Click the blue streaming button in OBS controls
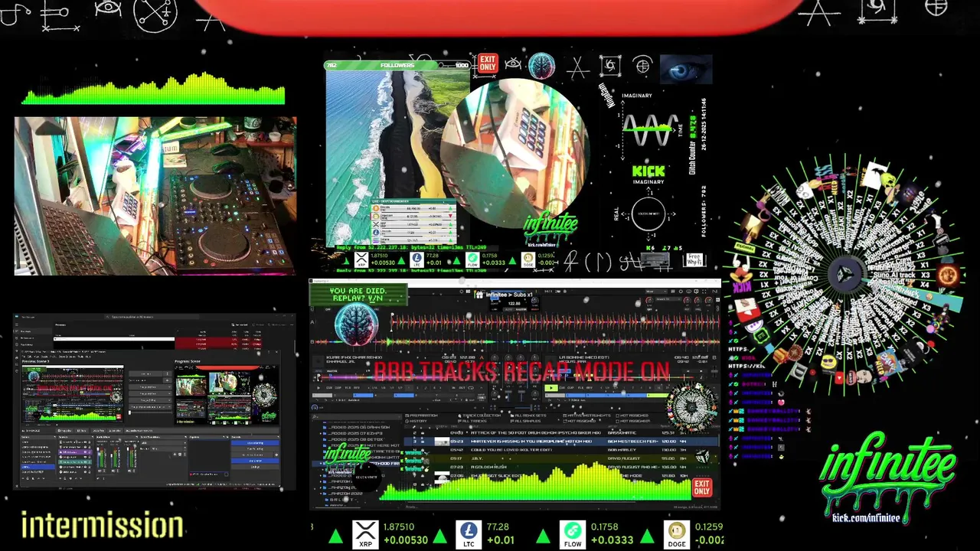980x551 pixels. pyautogui.click(x=256, y=443)
